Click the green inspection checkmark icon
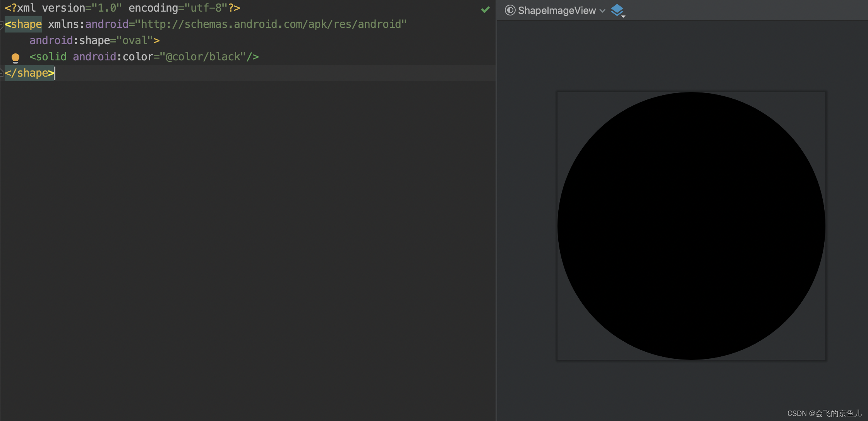Image resolution: width=868 pixels, height=421 pixels. 485,10
